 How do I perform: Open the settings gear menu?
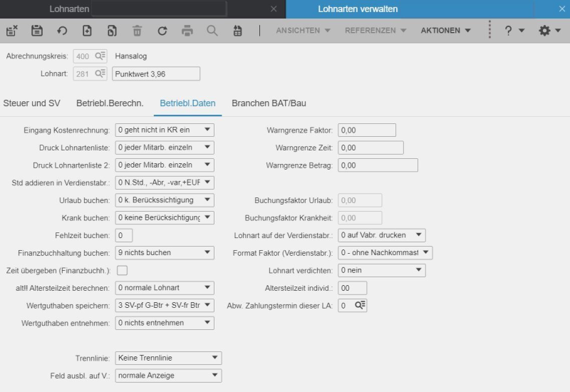pyautogui.click(x=549, y=31)
